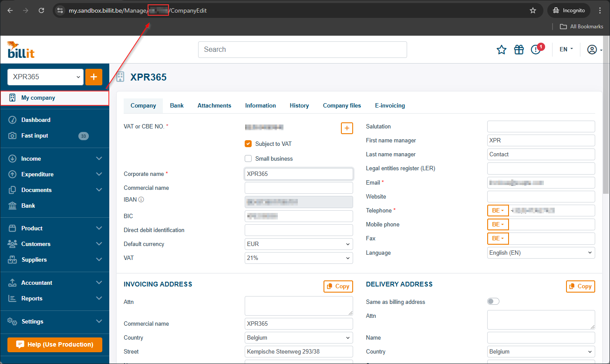Screen dimensions: 610x364
Task: Toggle Same as billing address switch
Action: pyautogui.click(x=493, y=302)
